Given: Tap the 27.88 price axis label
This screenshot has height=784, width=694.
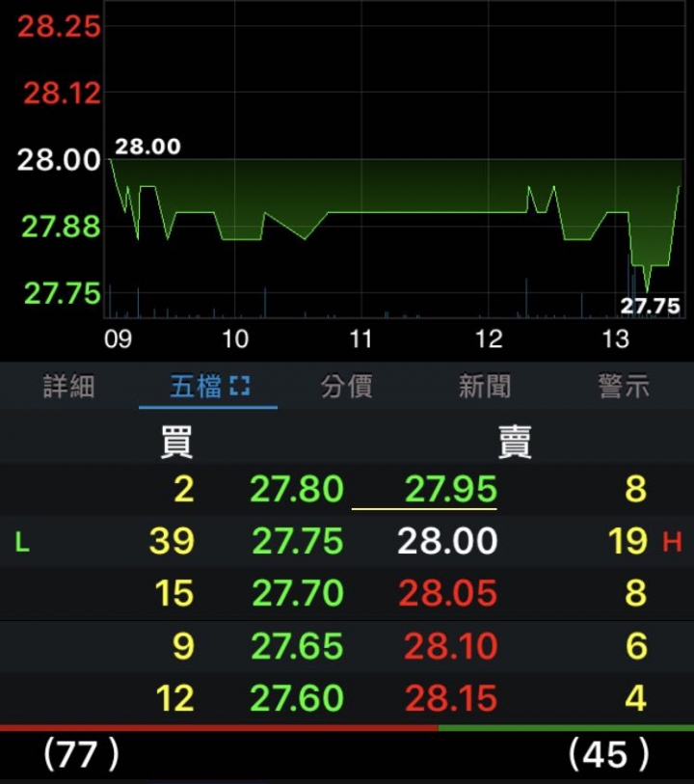Looking at the screenshot, I should (62, 227).
